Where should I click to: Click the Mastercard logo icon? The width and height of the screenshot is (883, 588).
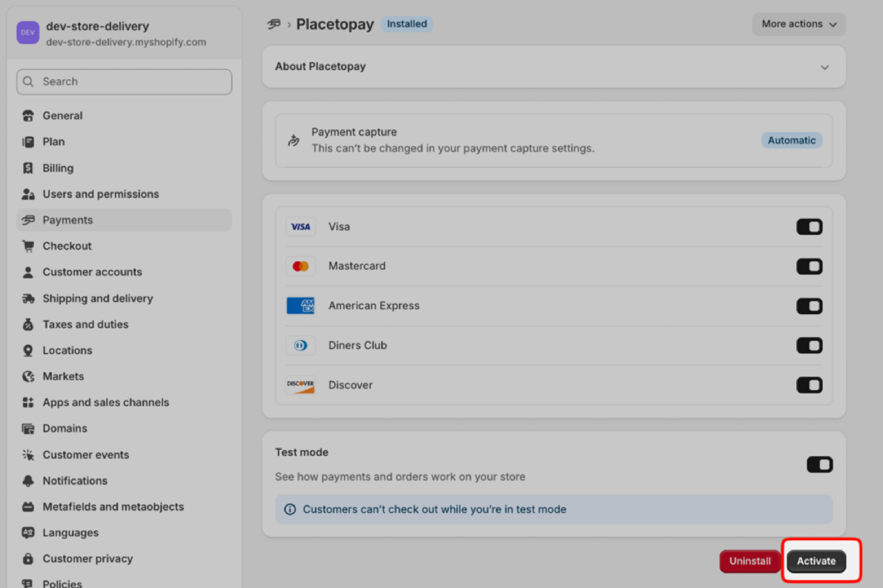300,266
